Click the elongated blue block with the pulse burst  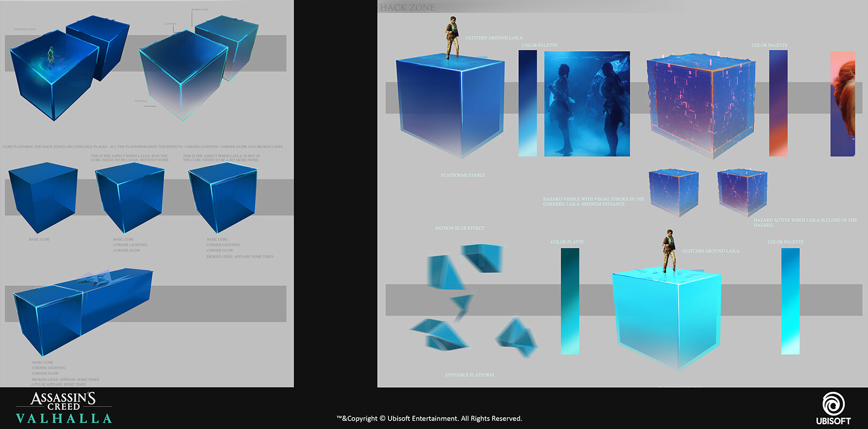83,311
